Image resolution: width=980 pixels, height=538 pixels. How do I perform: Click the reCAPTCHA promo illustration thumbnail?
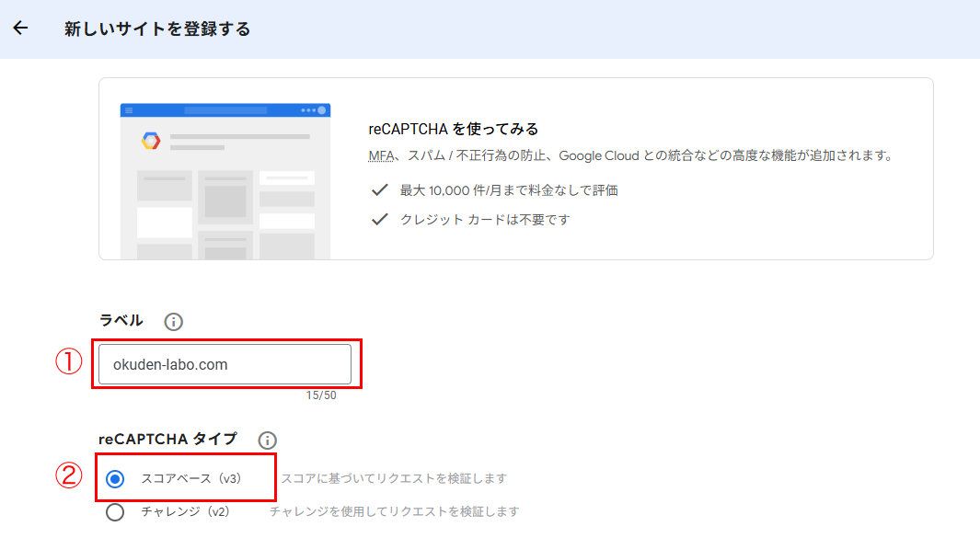225,180
